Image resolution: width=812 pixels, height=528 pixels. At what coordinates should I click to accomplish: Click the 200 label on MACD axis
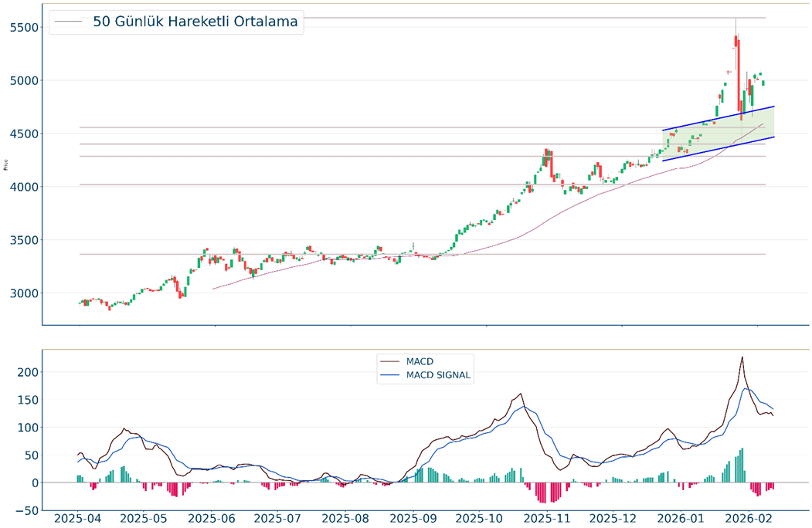27,372
